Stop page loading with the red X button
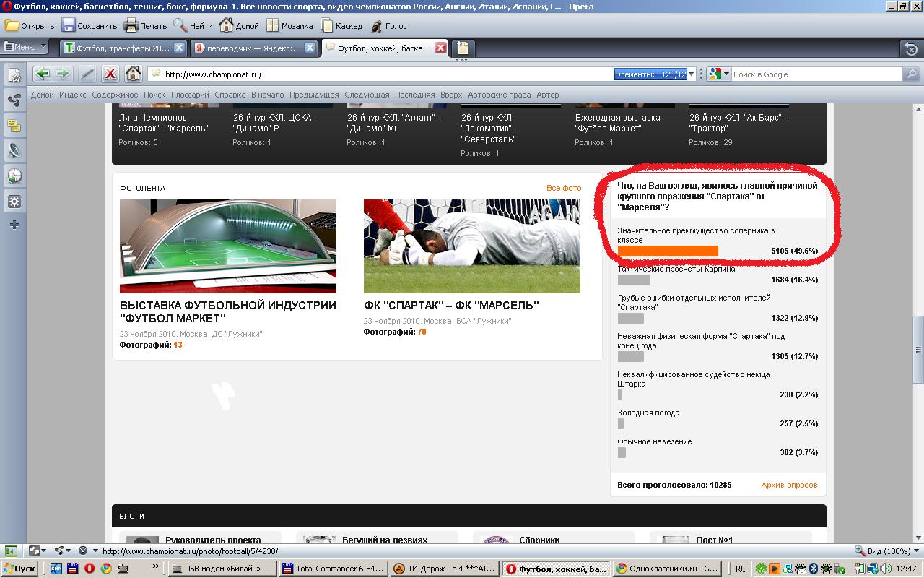The height and width of the screenshot is (578, 924). [110, 74]
